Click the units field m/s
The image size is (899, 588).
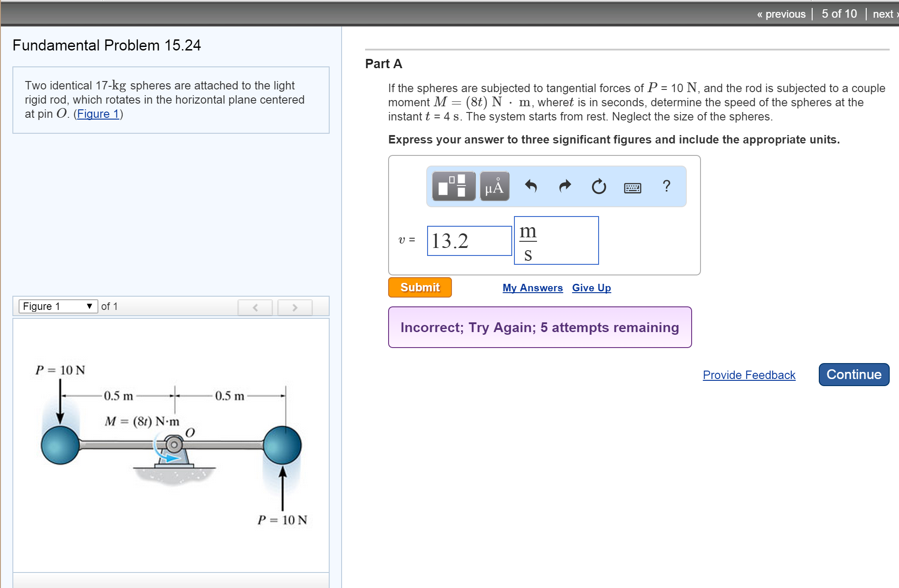tap(556, 241)
